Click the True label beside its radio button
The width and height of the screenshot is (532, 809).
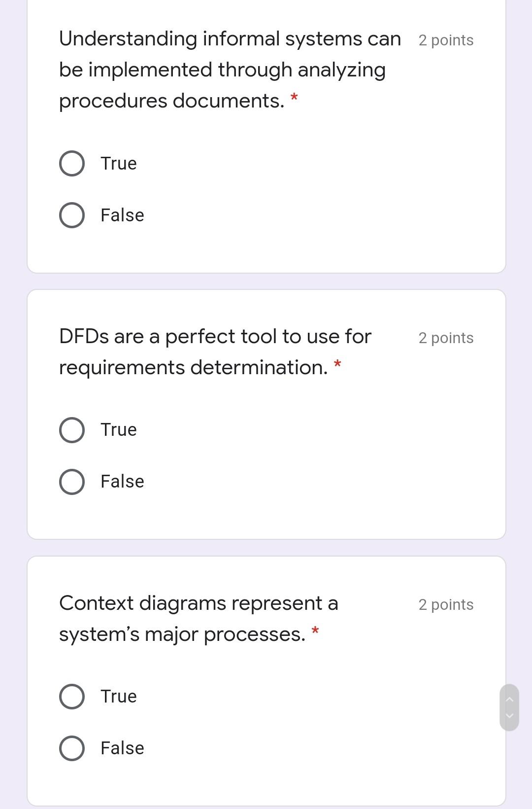coord(118,163)
